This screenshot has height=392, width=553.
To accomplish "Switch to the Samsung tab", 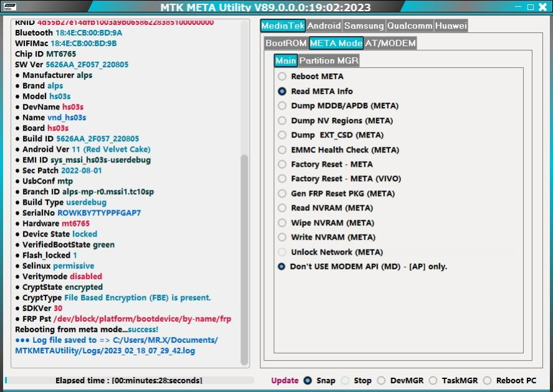I will [364, 26].
